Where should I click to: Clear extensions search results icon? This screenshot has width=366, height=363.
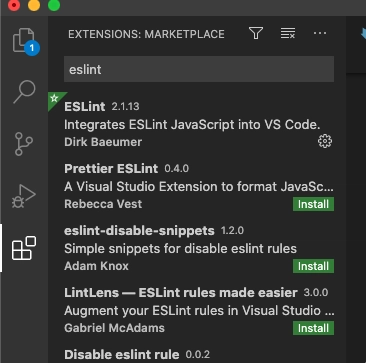(288, 33)
